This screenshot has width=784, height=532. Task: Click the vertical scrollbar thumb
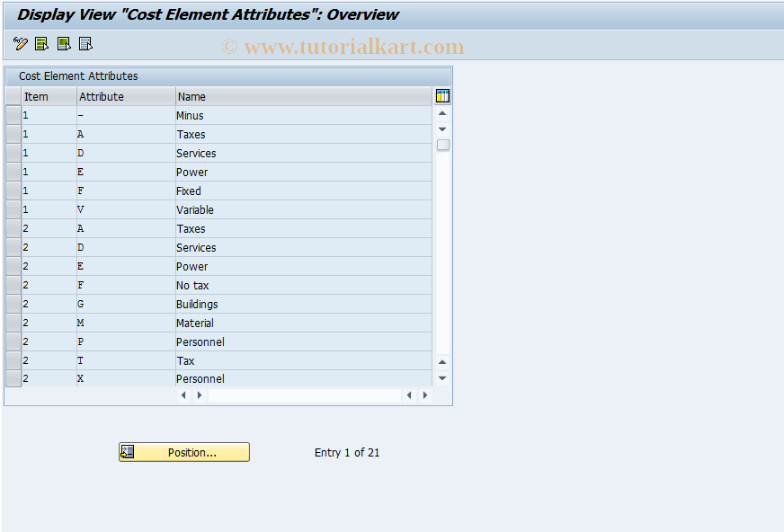(x=441, y=145)
